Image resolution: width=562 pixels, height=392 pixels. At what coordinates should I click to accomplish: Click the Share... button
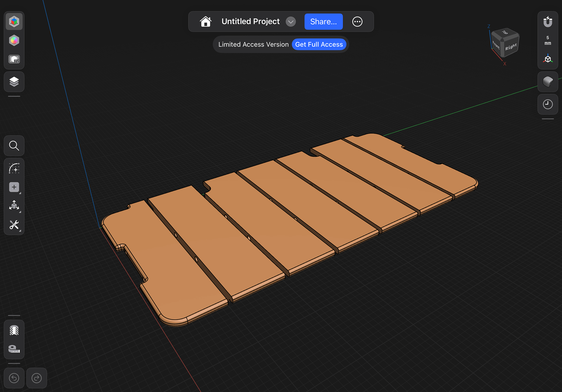[x=323, y=22]
